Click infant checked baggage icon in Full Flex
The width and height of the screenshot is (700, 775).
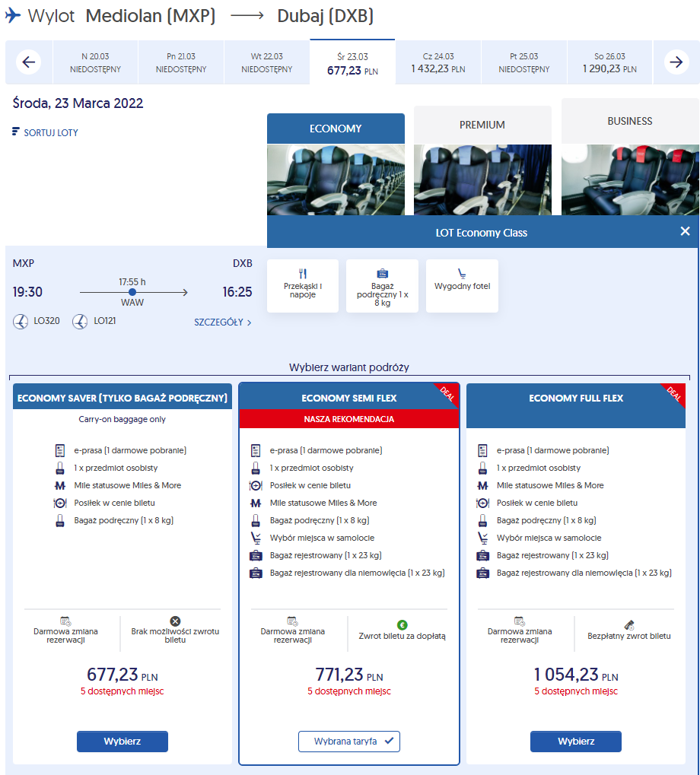point(482,573)
